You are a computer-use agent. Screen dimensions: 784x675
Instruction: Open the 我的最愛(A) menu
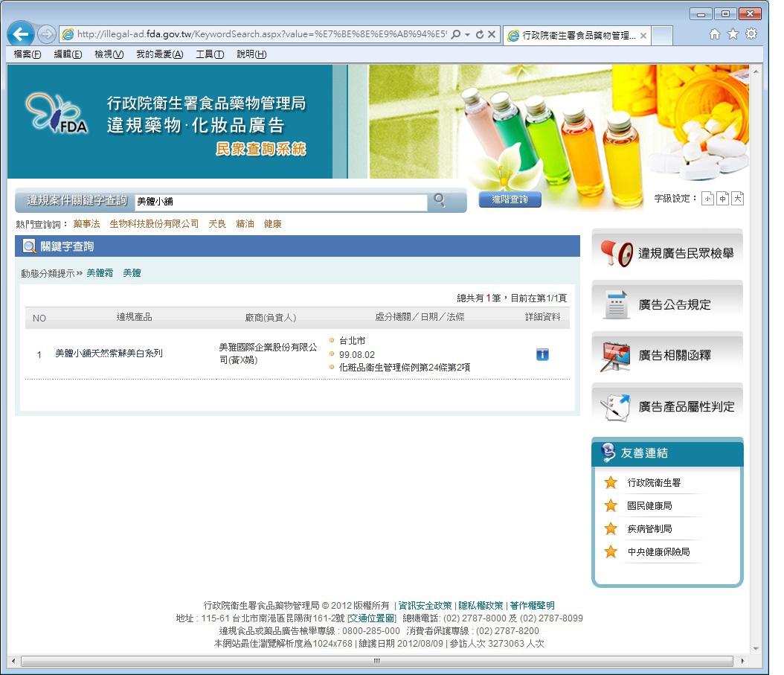[159, 54]
